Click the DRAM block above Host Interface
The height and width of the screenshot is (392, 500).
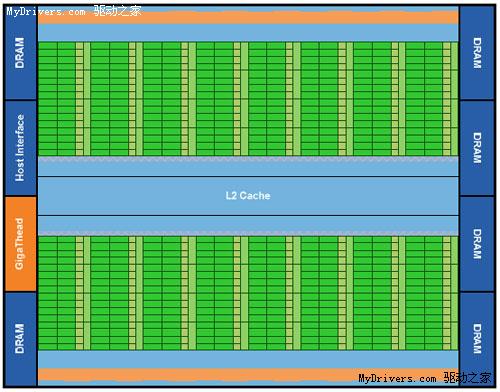(x=20, y=52)
